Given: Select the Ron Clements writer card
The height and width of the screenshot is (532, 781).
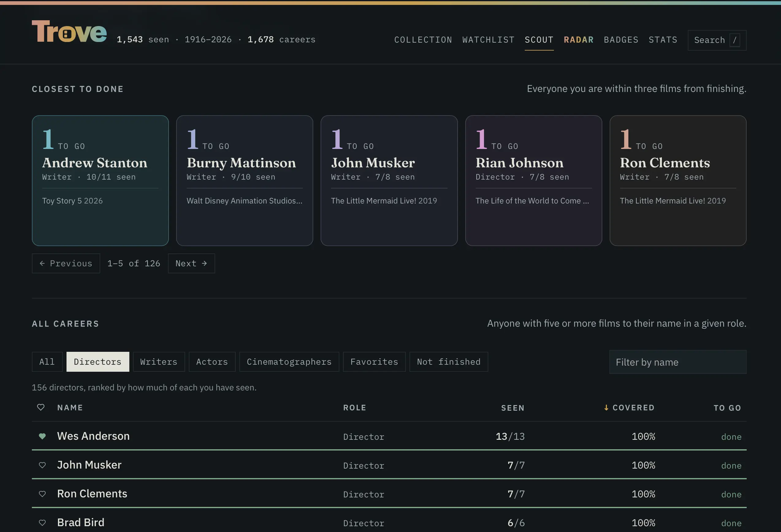Looking at the screenshot, I should pyautogui.click(x=678, y=180).
